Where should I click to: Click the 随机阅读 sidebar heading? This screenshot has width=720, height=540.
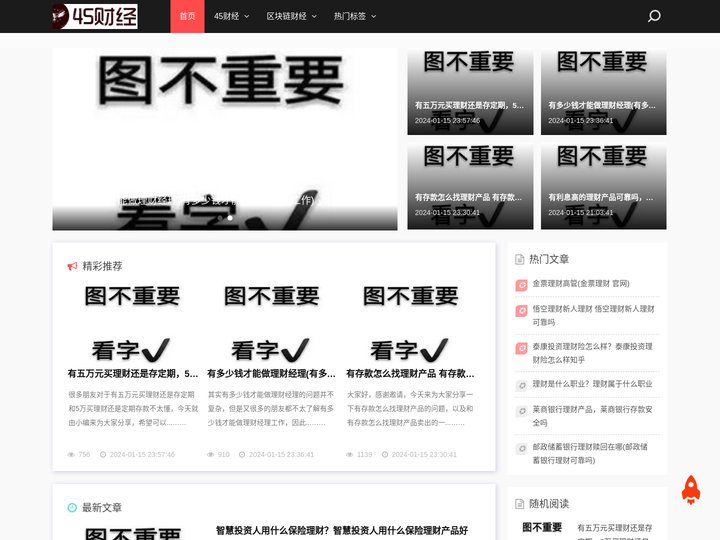(549, 504)
